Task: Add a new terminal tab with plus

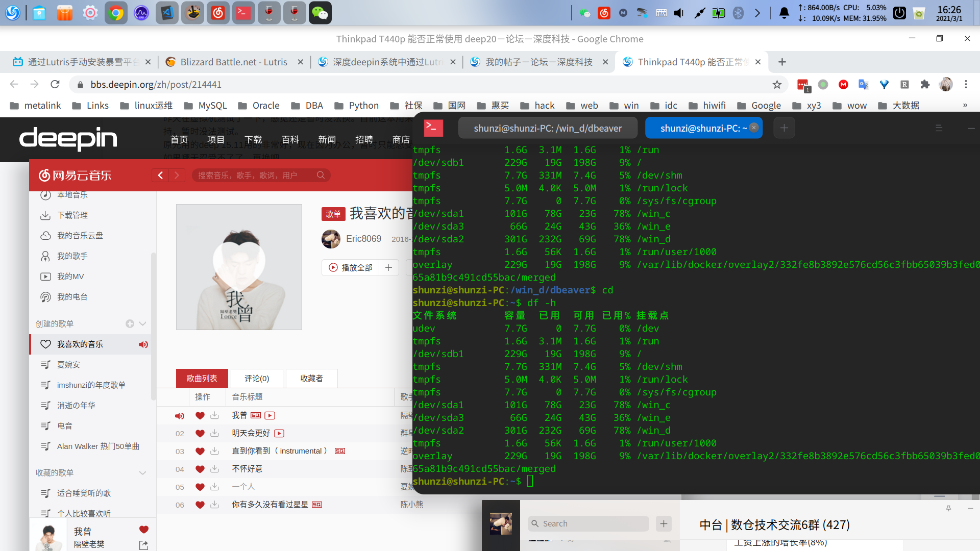Action: (x=784, y=128)
